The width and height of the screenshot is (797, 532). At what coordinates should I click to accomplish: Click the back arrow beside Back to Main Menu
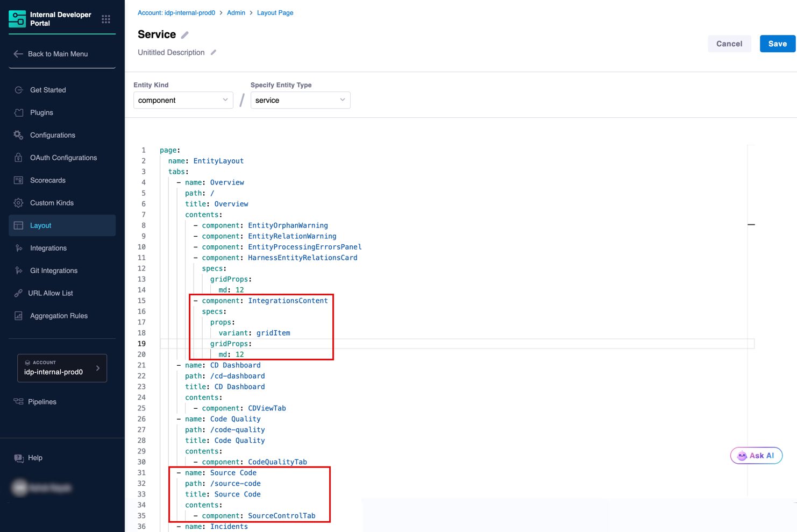18,54
